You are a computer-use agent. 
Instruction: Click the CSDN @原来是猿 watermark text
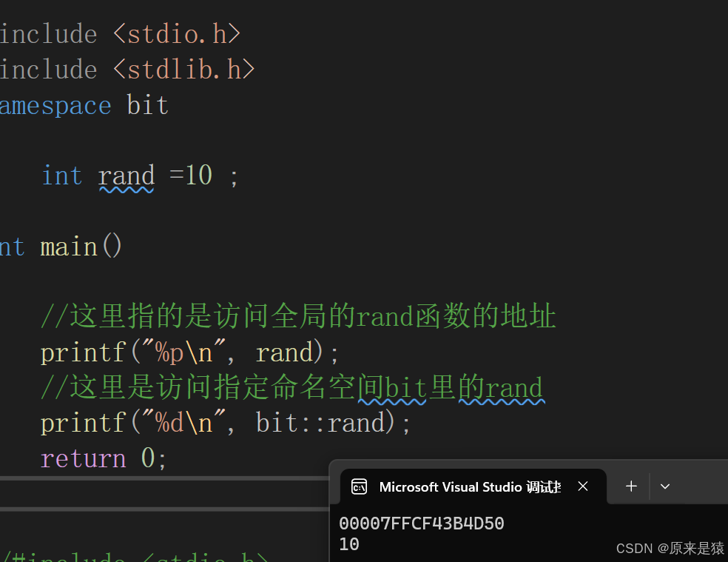click(x=670, y=548)
